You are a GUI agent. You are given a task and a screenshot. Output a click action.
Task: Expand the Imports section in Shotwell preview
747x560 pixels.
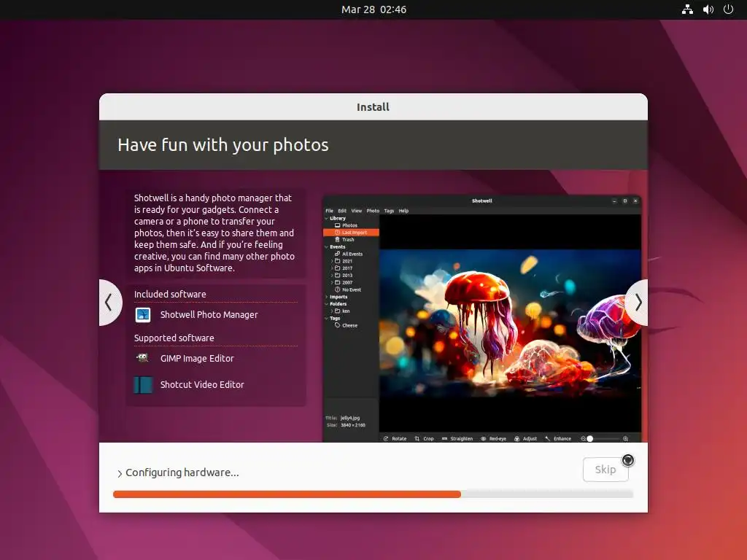[326, 297]
